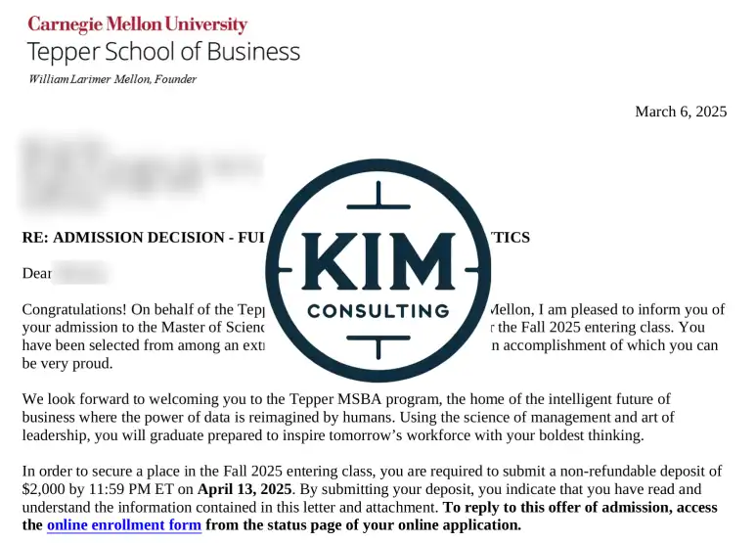Click the online enrollment form link
756x543 pixels.
[124, 525]
